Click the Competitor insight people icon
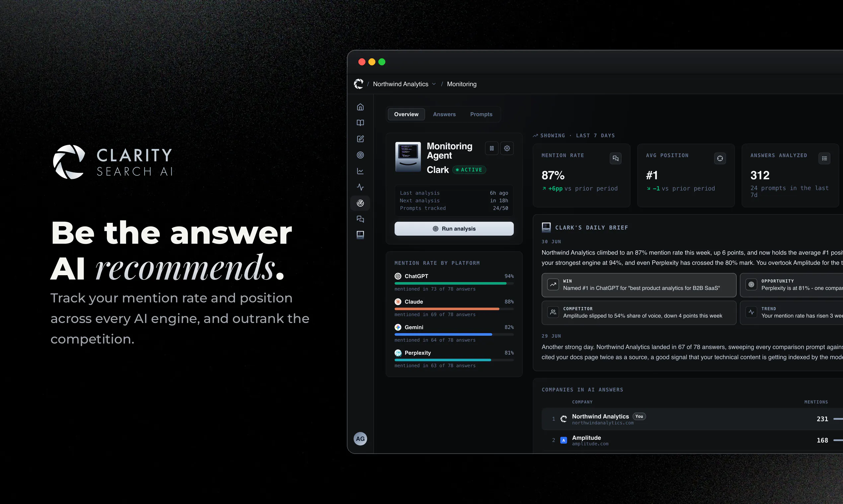Image resolution: width=843 pixels, height=504 pixels. coord(553,312)
